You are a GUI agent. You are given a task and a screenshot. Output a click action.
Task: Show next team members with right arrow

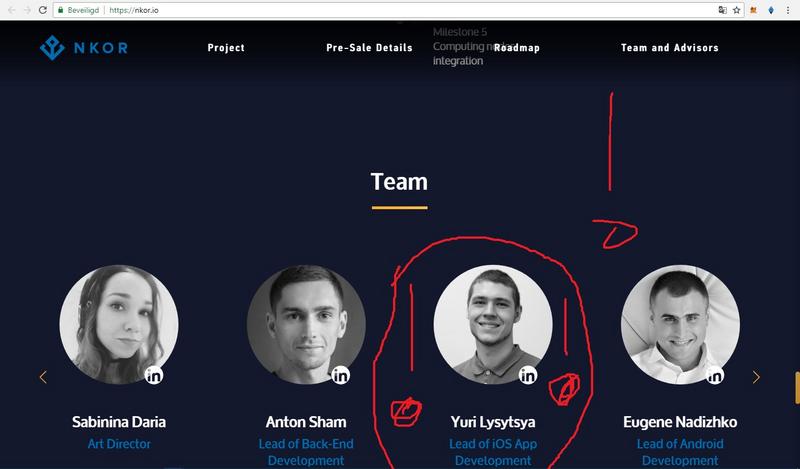click(756, 377)
